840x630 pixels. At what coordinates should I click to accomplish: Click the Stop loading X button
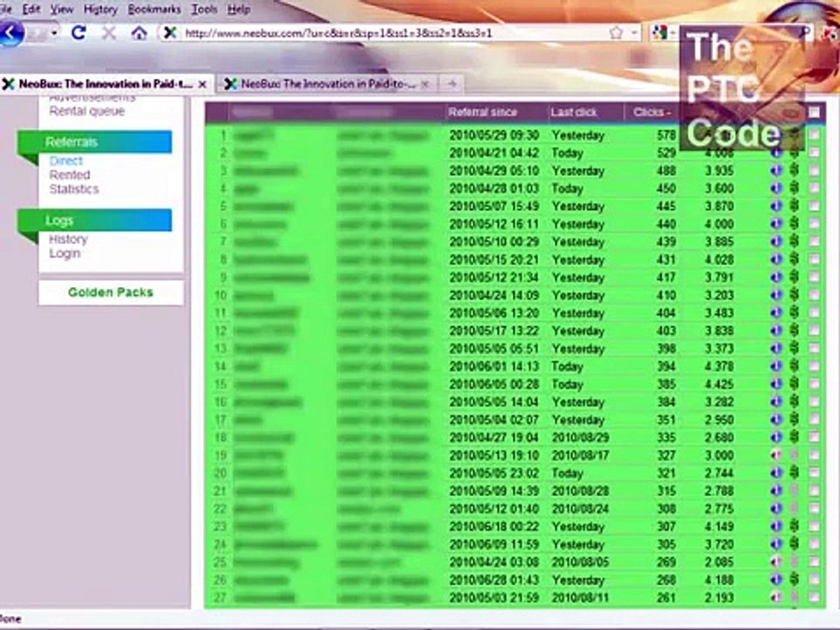[x=108, y=33]
